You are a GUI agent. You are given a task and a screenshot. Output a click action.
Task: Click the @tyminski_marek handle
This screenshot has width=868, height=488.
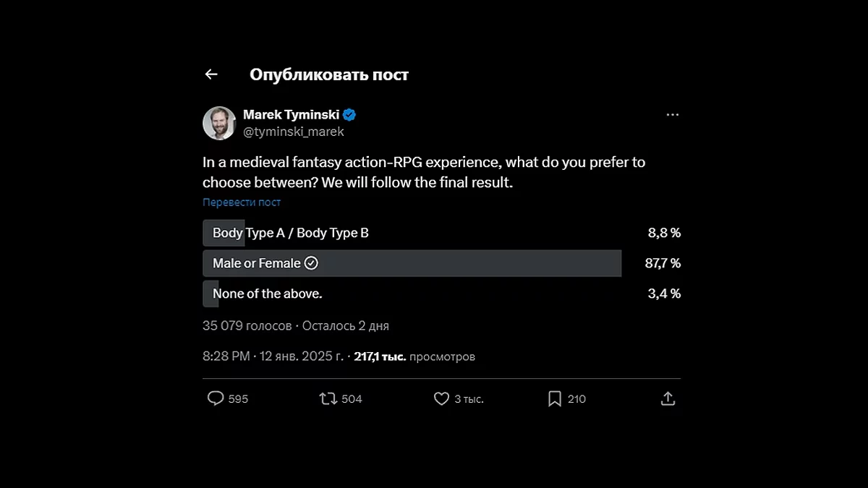[x=293, y=132]
